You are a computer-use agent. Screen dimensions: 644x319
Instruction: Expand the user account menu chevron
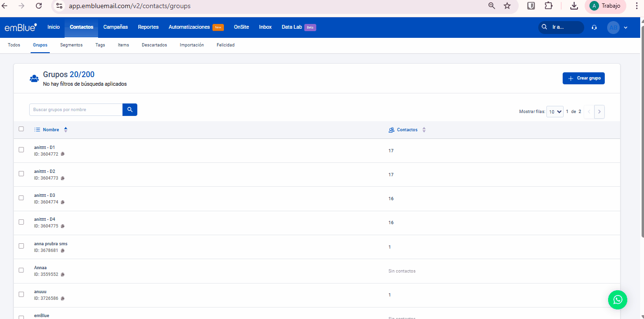(625, 28)
